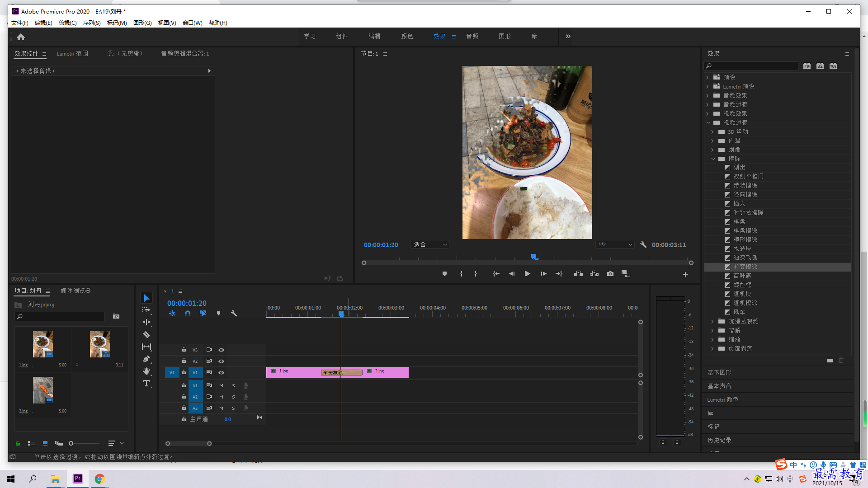Viewport: 868px width, 488px height.
Task: Play the program monitor
Action: tap(527, 274)
